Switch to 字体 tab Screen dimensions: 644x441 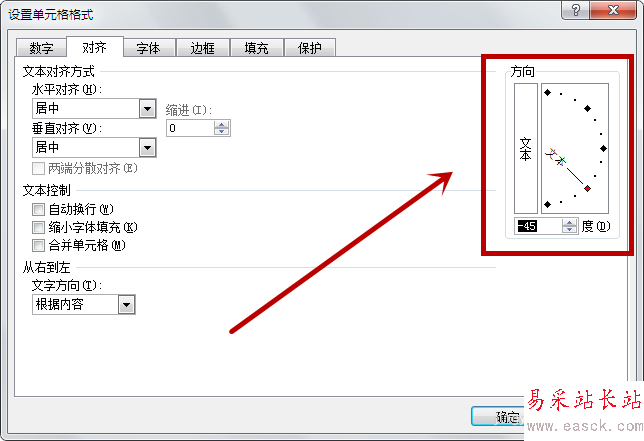click(149, 48)
